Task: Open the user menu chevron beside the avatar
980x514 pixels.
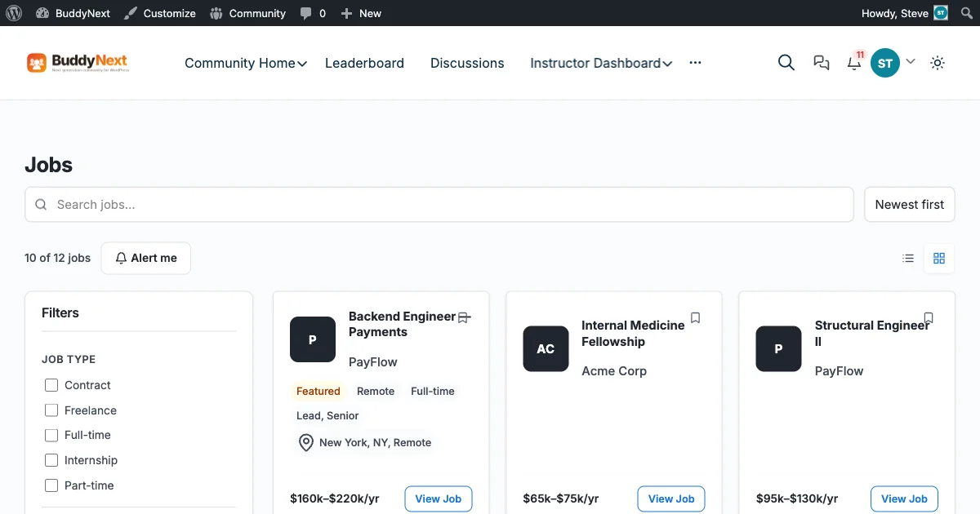Action: [x=911, y=61]
